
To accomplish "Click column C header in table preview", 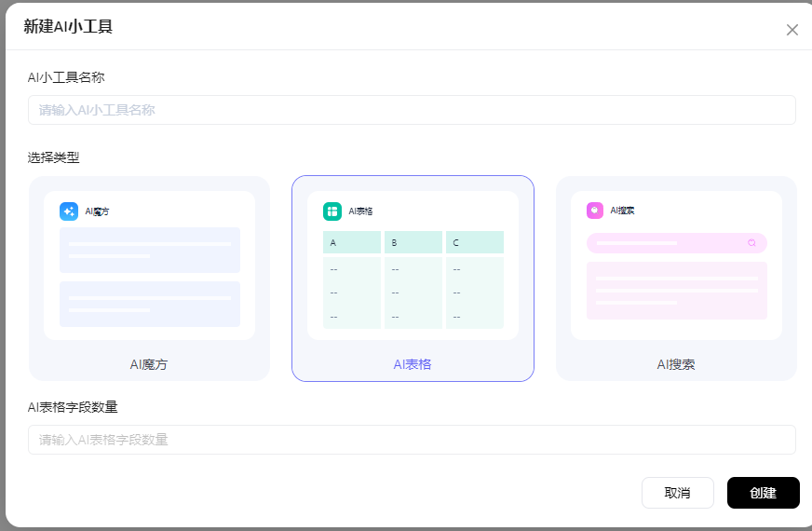I will pyautogui.click(x=475, y=242).
